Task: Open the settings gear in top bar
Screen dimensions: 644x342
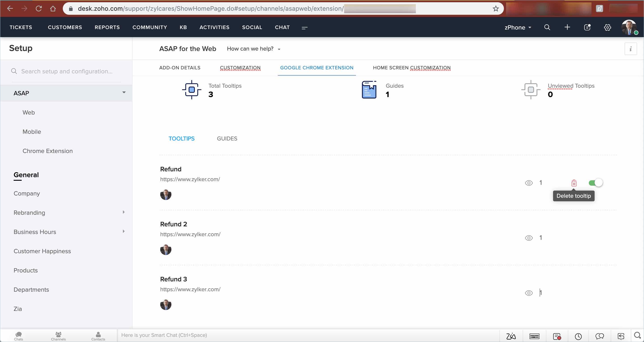Action: [x=607, y=27]
